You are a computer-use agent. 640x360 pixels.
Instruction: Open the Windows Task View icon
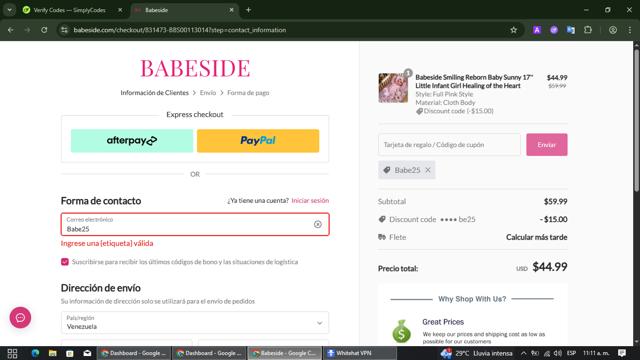(12, 353)
